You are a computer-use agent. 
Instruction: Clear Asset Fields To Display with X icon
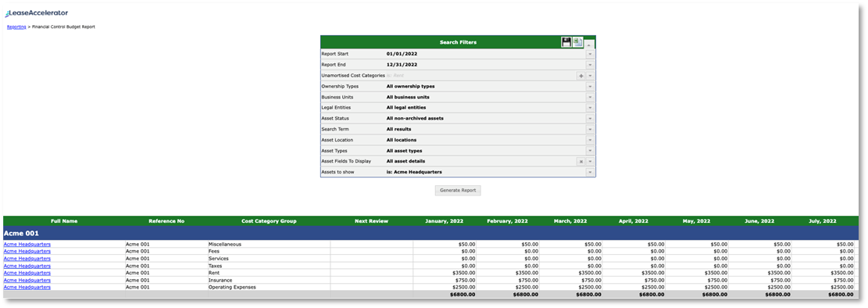pyautogui.click(x=580, y=161)
